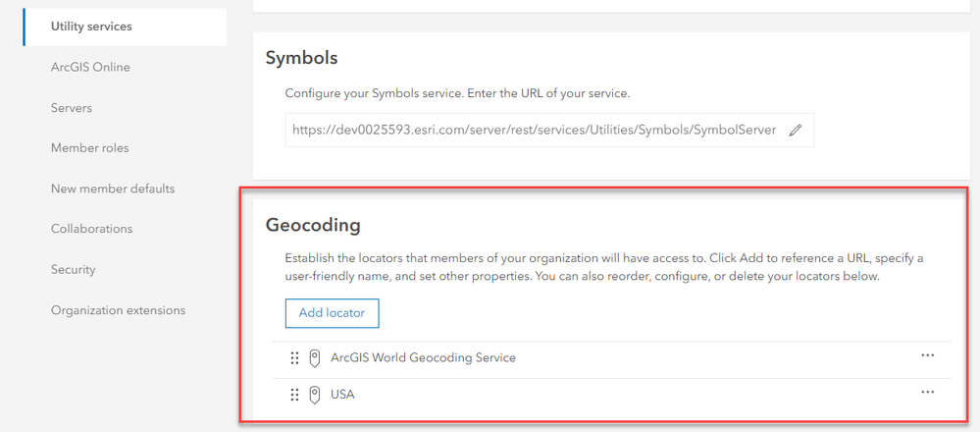Image resolution: width=980 pixels, height=432 pixels.
Task: Click the pencil icon to edit Symbols URL
Action: (796, 130)
